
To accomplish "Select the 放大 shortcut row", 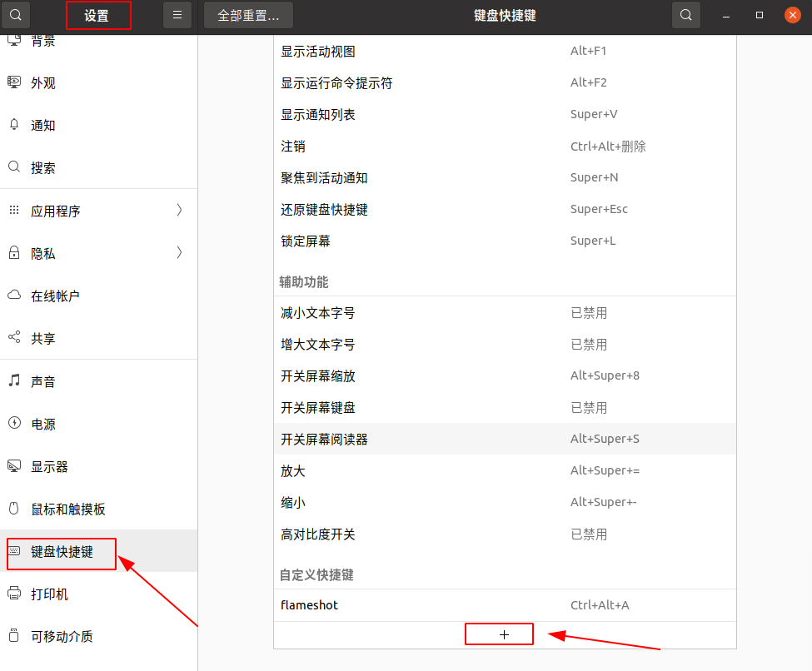I will [505, 470].
